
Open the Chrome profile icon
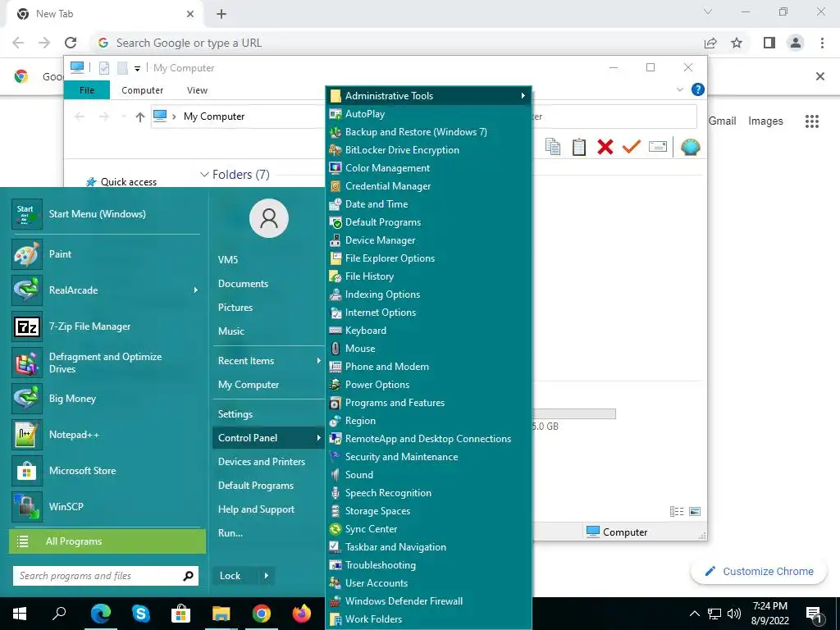tap(796, 43)
